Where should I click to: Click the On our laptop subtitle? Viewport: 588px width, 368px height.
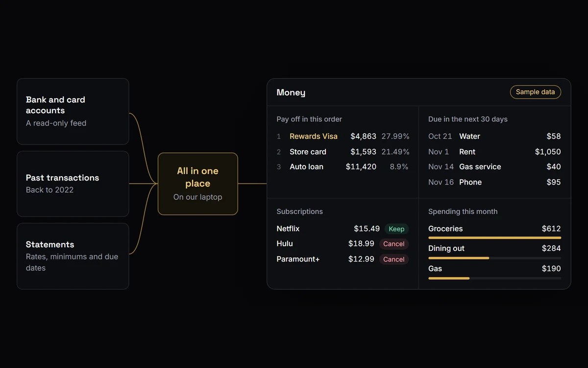coord(197,197)
